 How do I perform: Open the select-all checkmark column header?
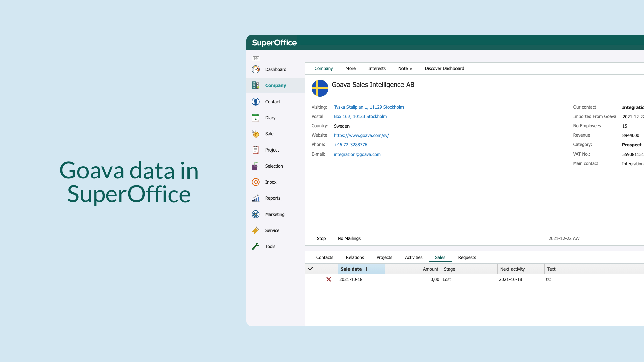(311, 269)
